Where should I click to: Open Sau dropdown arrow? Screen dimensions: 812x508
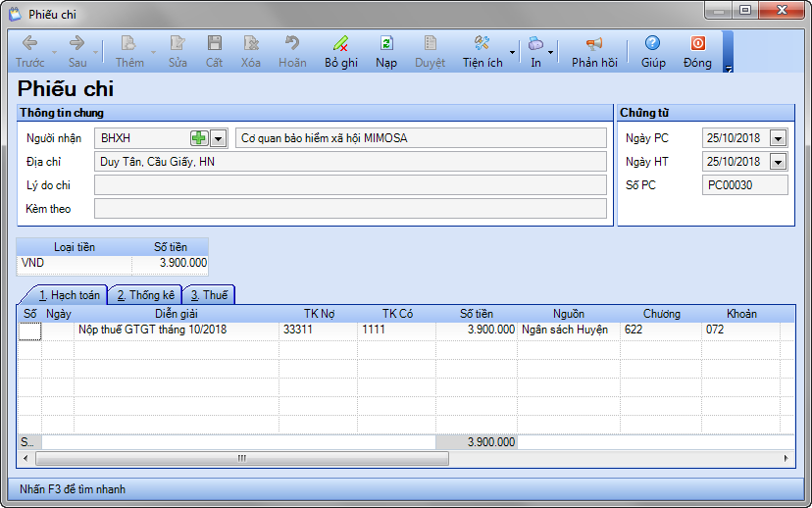95,52
